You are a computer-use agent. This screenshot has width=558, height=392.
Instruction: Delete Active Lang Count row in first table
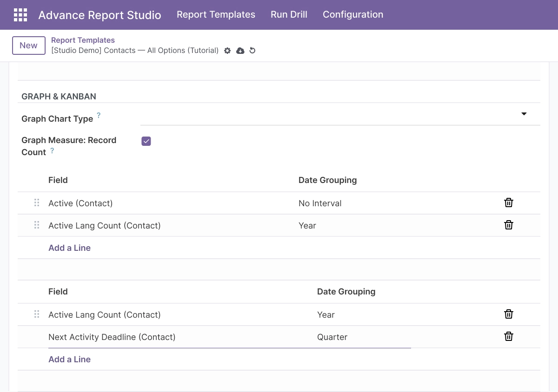point(509,225)
